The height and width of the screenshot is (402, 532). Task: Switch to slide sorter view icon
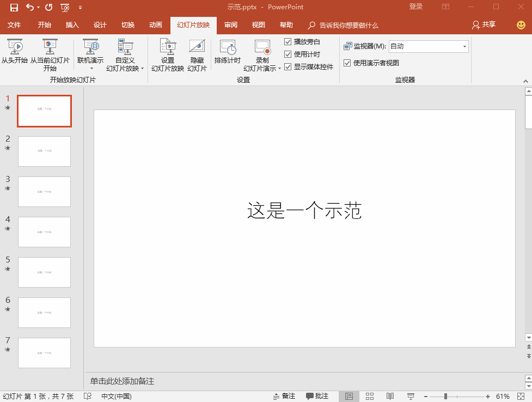(370, 396)
